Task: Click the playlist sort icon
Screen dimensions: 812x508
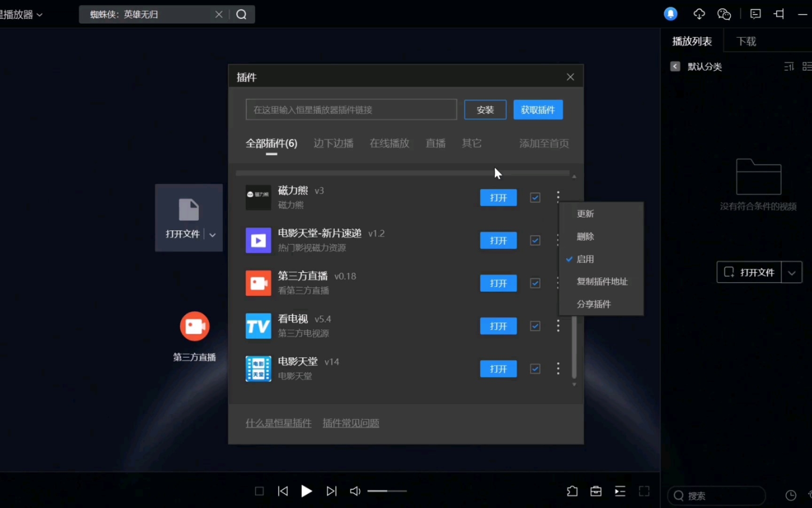Action: pos(789,66)
